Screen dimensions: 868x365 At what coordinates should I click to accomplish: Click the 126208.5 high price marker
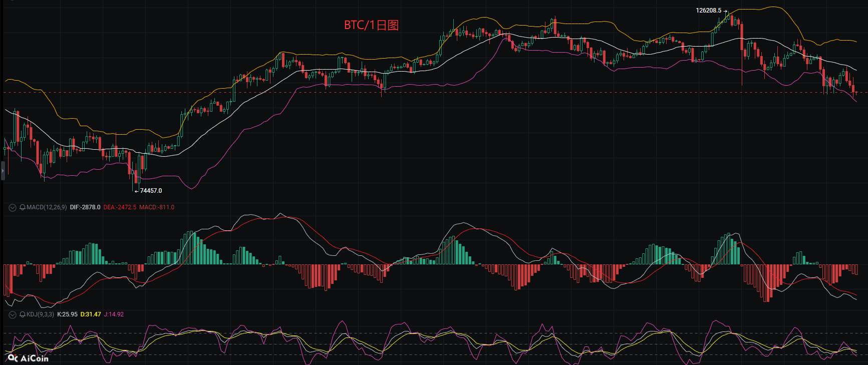pos(708,11)
